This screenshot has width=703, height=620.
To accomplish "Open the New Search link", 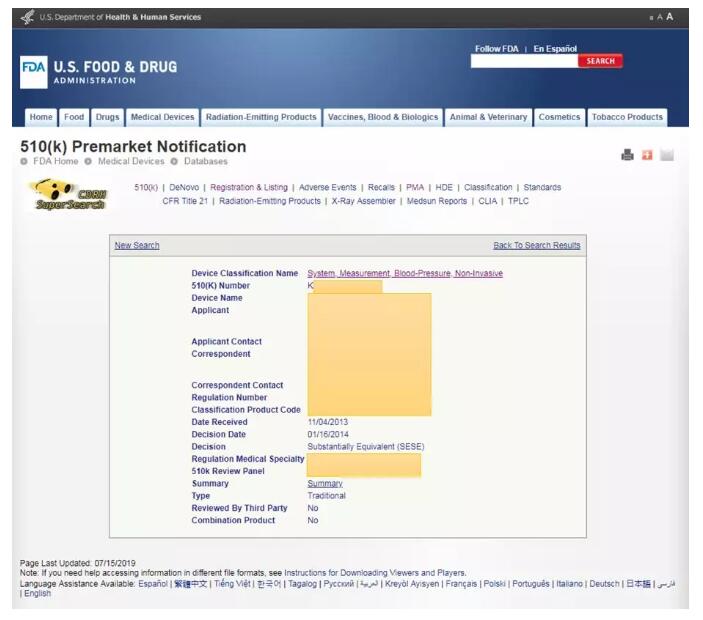I will (137, 245).
